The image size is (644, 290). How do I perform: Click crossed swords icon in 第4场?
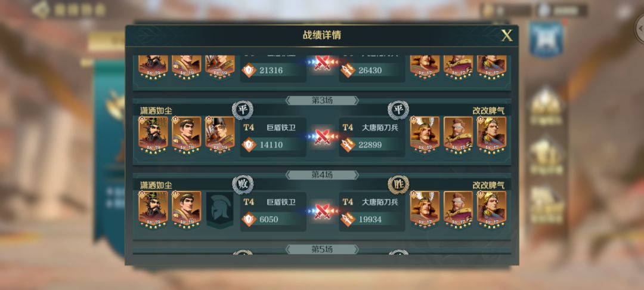[323, 212]
